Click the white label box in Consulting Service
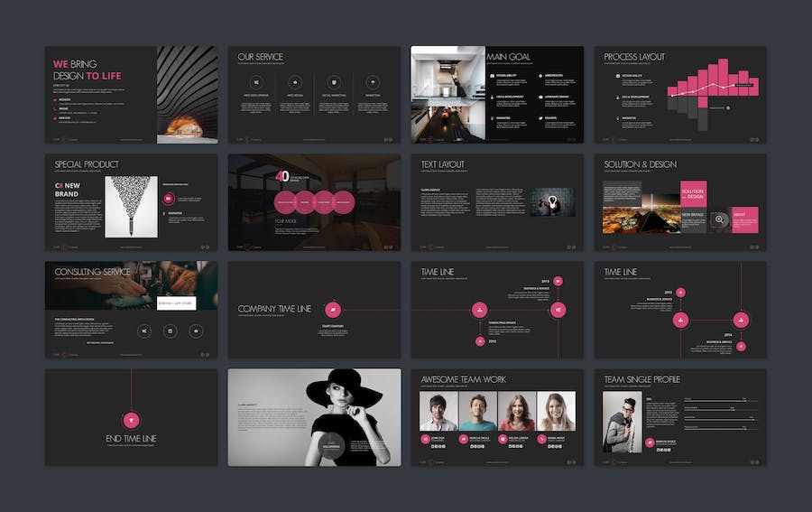812x512 pixels. (176, 303)
